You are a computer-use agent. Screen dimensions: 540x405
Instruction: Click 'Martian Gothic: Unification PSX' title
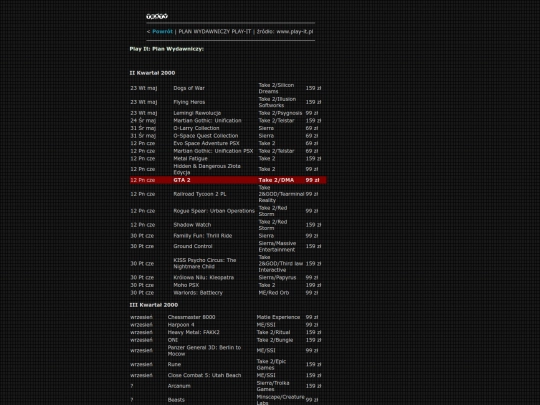click(213, 151)
